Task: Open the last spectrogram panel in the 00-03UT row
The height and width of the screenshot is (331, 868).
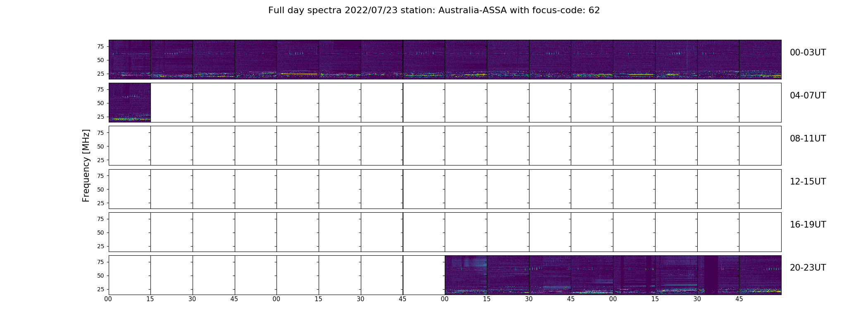Action: click(x=760, y=60)
